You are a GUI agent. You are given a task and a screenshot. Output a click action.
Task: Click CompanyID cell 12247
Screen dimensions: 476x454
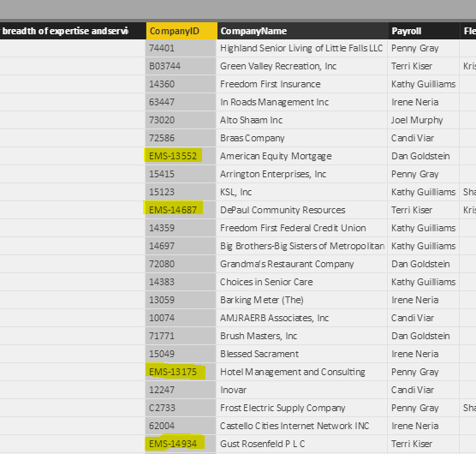[181, 390]
